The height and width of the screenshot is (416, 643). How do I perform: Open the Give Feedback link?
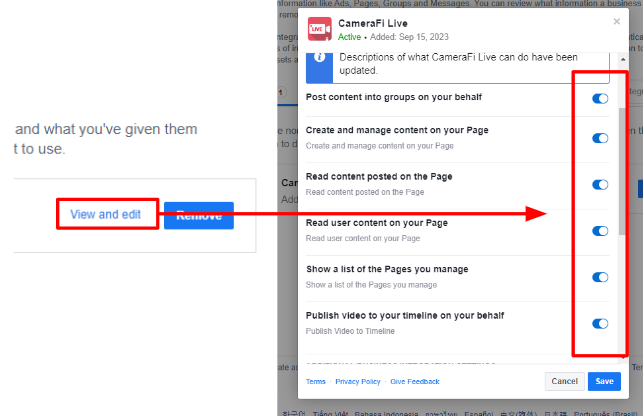tap(415, 382)
